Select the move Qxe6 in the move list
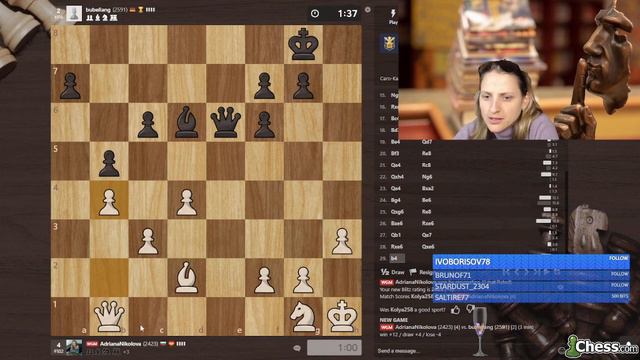The image size is (640, 360). [x=428, y=247]
